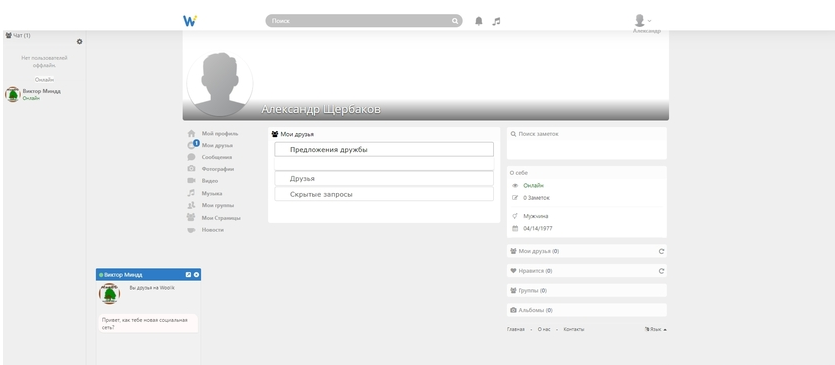Click the Привет, как тебе message bubble
Image resolution: width=835 pixels, height=365 pixels.
pos(148,323)
